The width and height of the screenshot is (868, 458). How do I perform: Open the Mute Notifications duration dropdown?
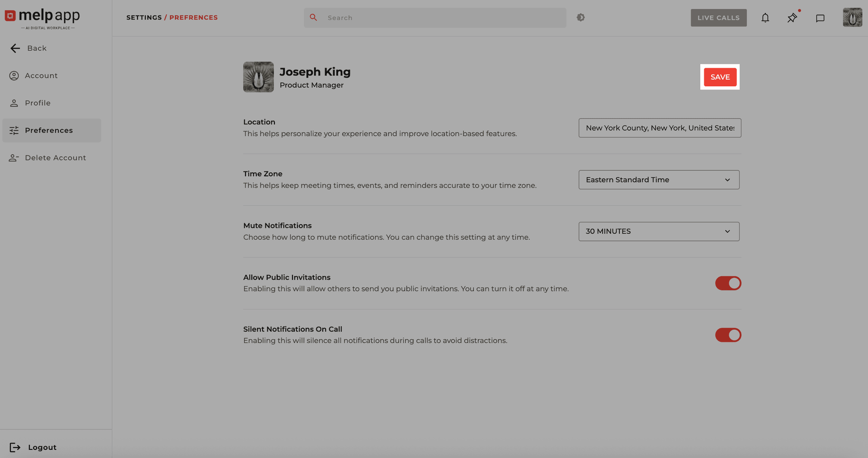659,231
